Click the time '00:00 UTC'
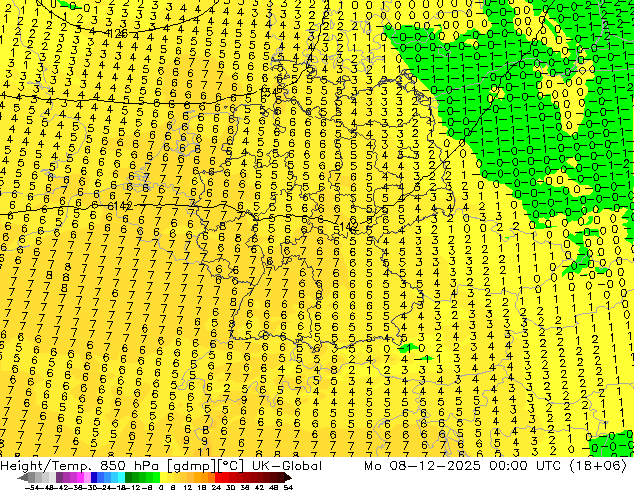 click(x=525, y=466)
